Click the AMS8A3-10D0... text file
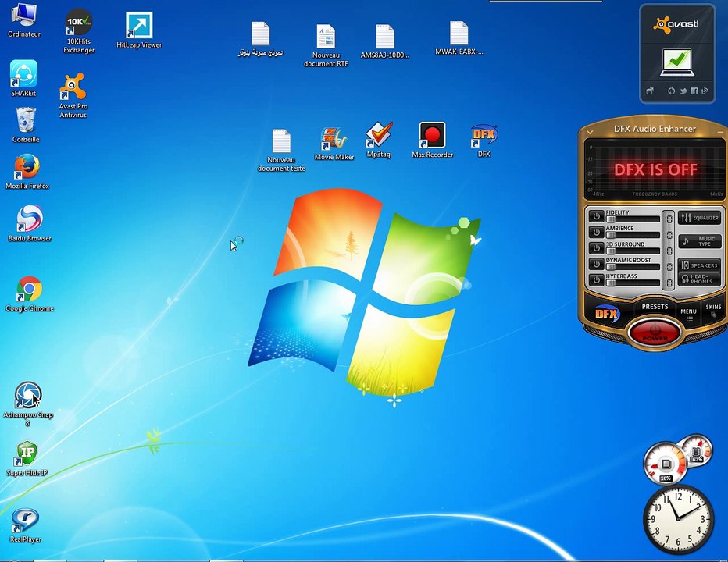Screen dimensions: 728x562 coord(384,41)
